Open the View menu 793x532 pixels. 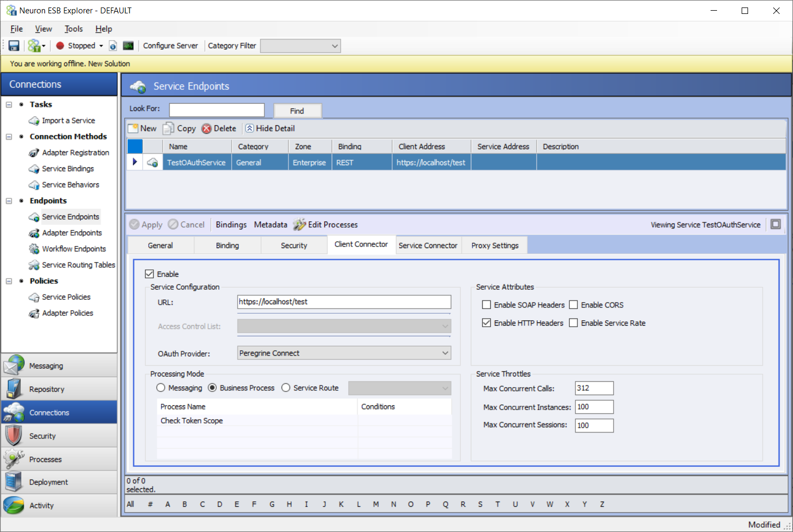43,29
